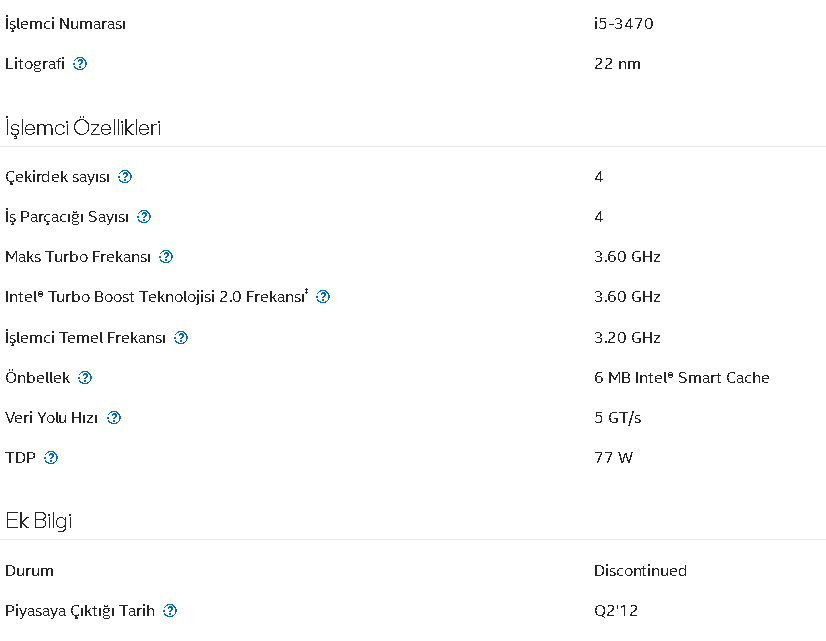Click the 6 MB Intel Smart Cache value
The width and height of the screenshot is (826, 641).
pos(681,378)
